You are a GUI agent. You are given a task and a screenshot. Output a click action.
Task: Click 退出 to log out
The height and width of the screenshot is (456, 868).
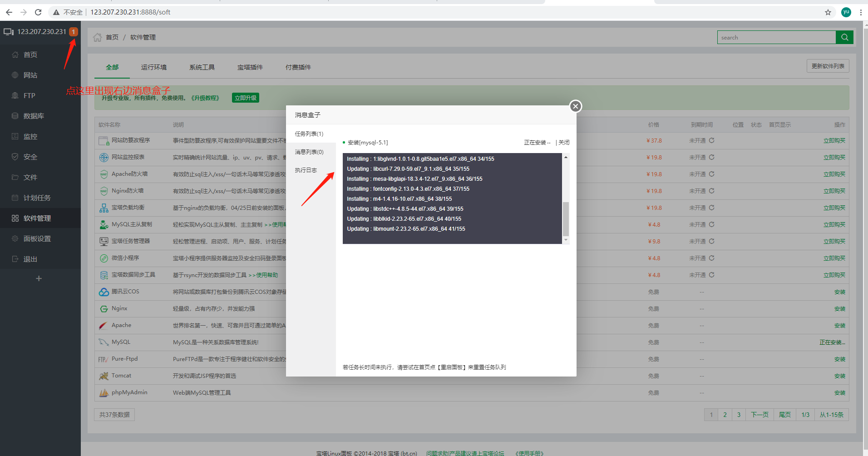30,259
